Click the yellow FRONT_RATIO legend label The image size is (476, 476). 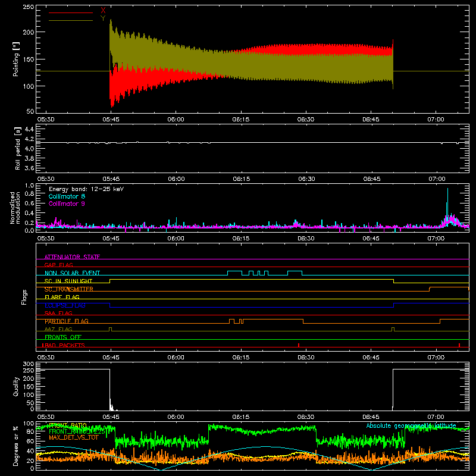point(68,425)
